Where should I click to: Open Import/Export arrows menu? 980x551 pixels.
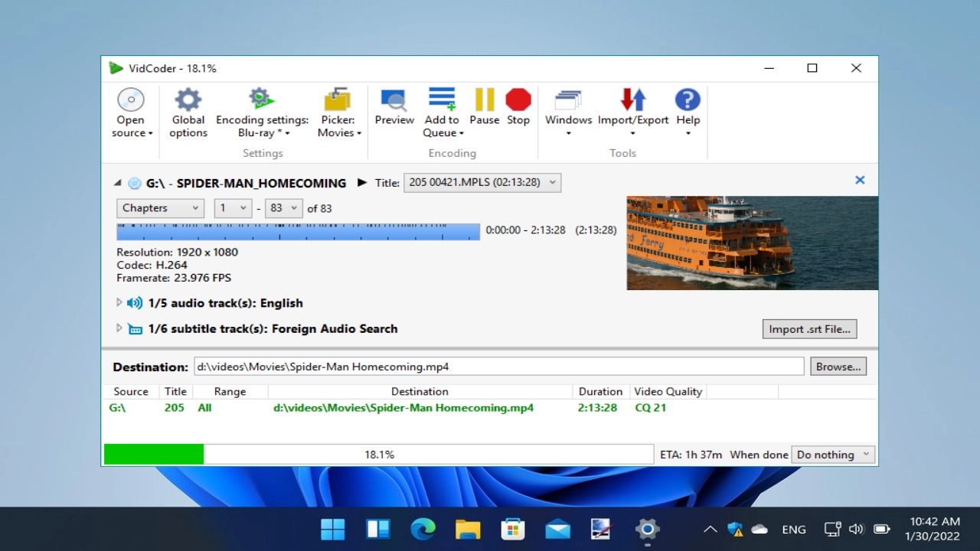(x=633, y=112)
